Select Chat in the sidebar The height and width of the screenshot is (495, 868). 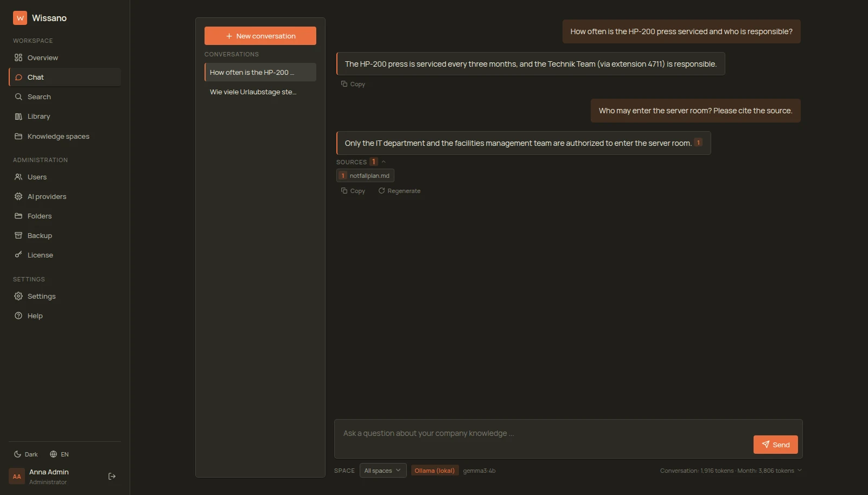65,77
